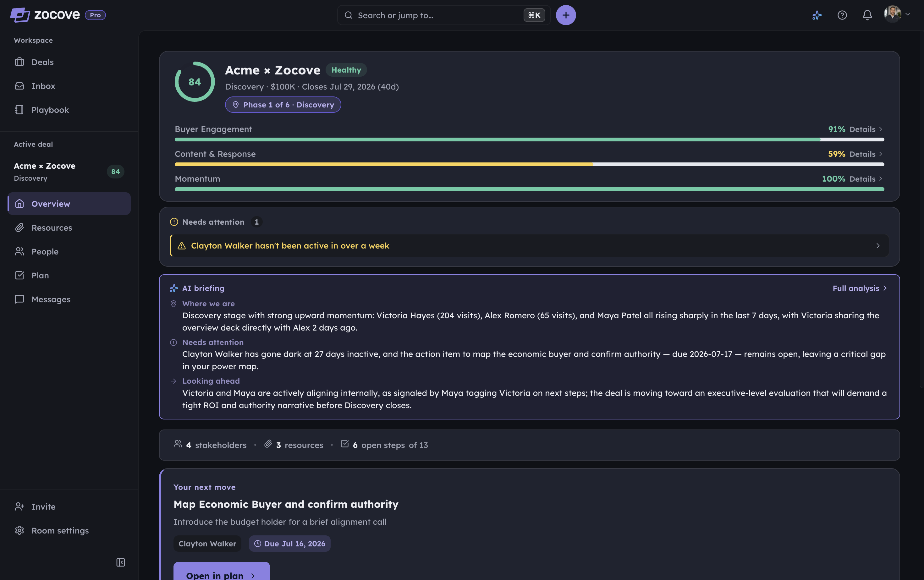Click Invite in the sidebar
Viewport: 924px width, 580px height.
(x=69, y=506)
